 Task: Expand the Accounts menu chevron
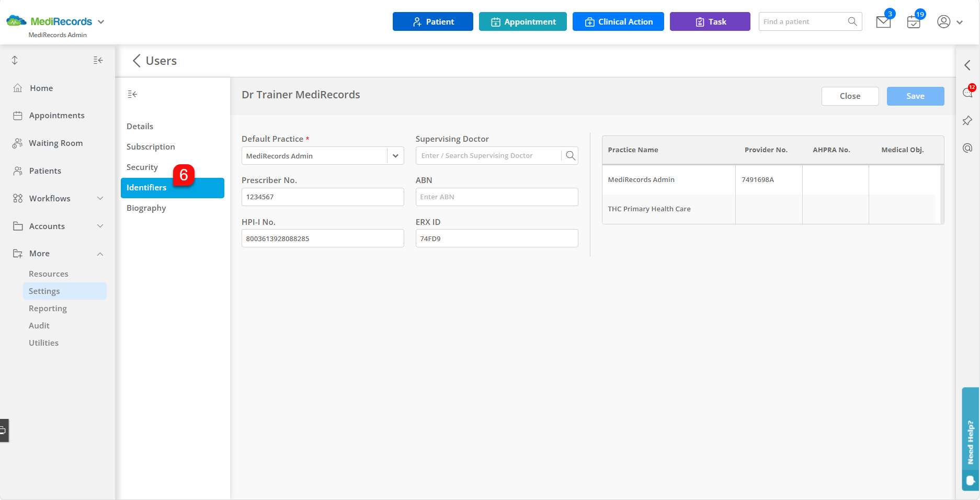(x=100, y=226)
